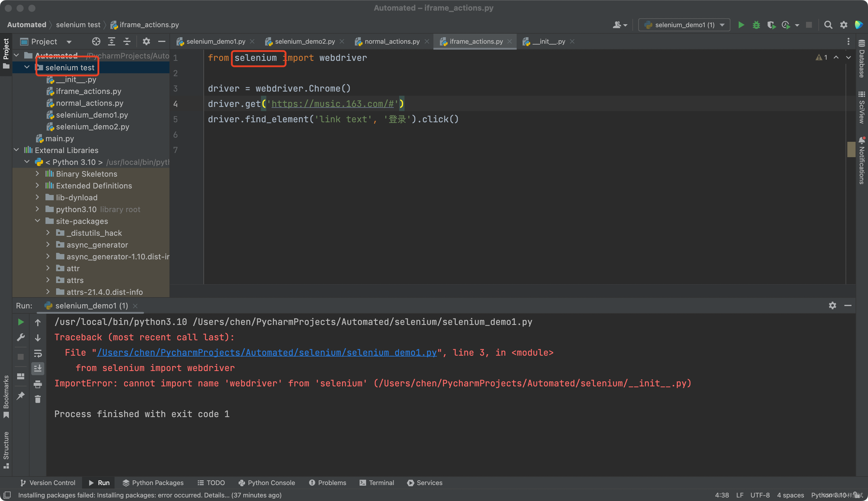Image resolution: width=868 pixels, height=501 pixels.
Task: Toggle soft-wrap in Run console
Action: click(x=38, y=353)
